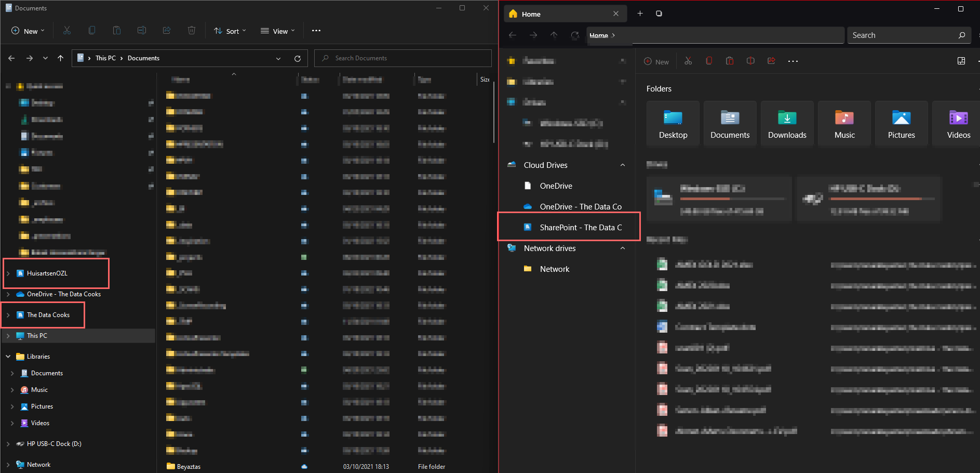Click the red Share icon in Home window
The height and width of the screenshot is (473, 980).
click(771, 61)
